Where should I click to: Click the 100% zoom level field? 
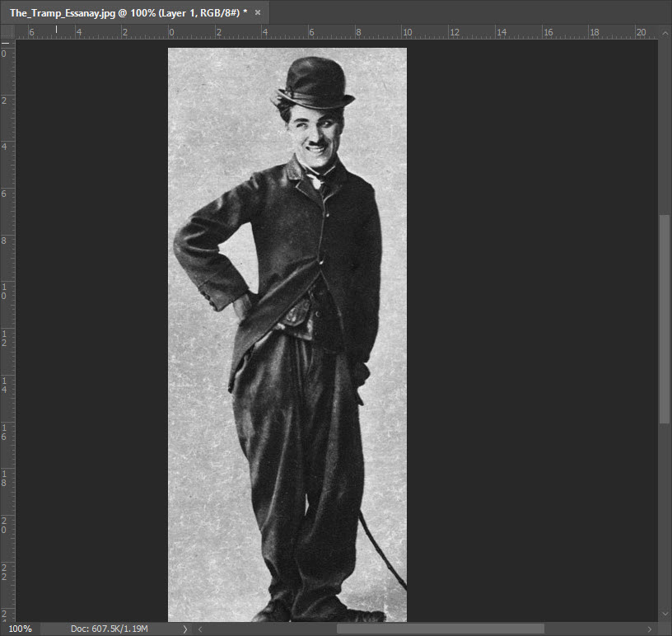[20, 629]
